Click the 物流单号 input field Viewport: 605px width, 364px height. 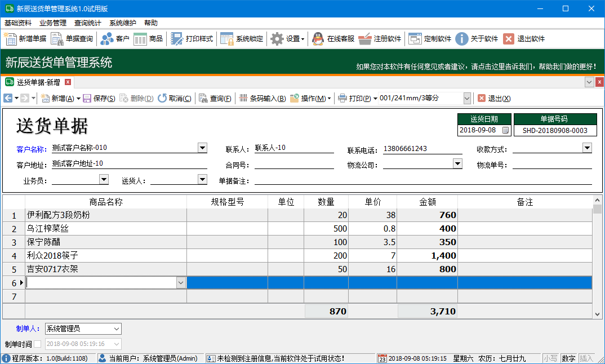(552, 165)
